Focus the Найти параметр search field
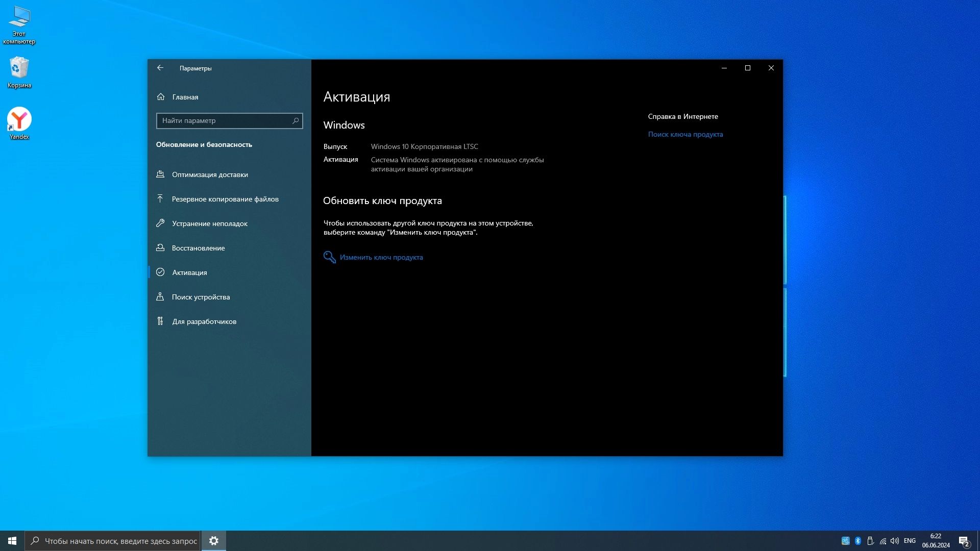980x551 pixels. (x=224, y=121)
